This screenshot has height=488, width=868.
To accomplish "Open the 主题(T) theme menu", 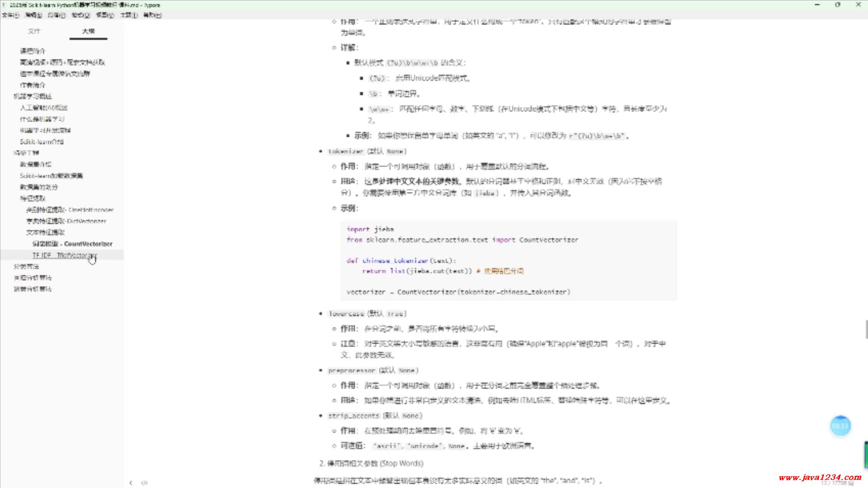I will click(128, 15).
